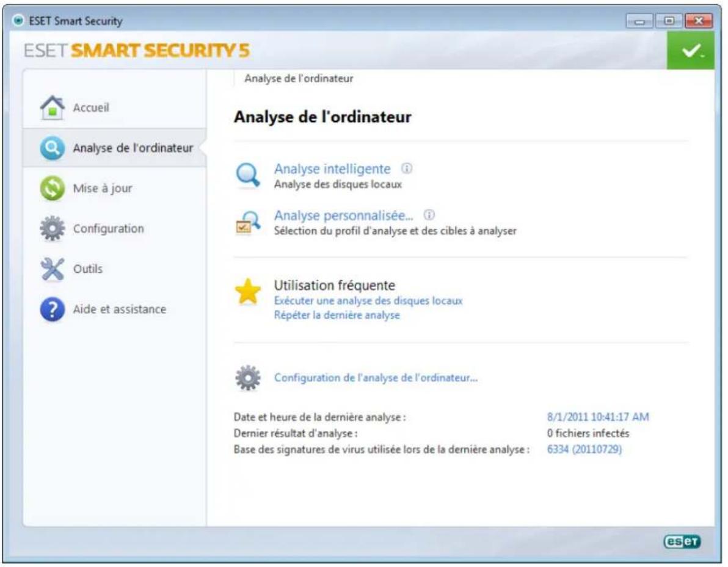The width and height of the screenshot is (728, 567).
Task: Click the Sélection du profil d'analyse description
Action: (395, 231)
